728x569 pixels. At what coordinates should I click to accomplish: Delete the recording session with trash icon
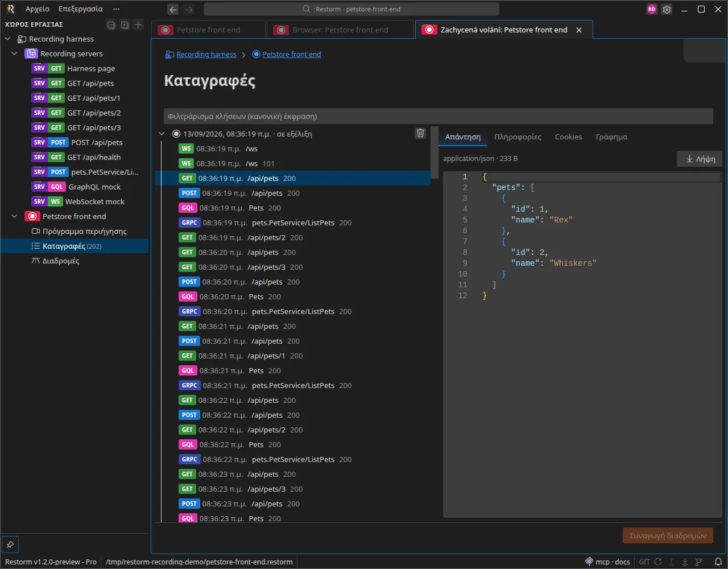[420, 133]
